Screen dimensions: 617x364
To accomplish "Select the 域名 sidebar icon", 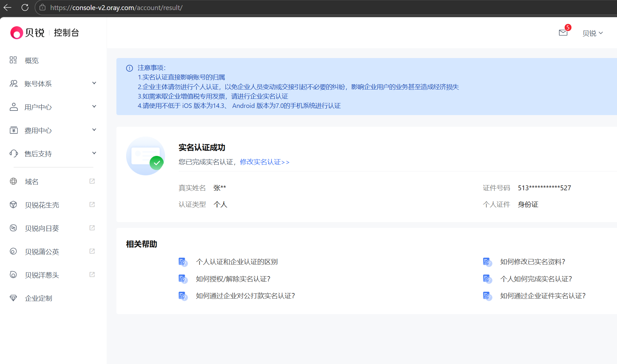I will (14, 181).
